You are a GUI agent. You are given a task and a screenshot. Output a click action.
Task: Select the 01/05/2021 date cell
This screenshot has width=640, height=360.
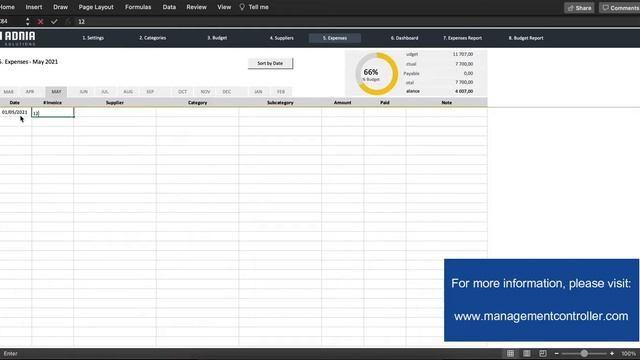15,112
